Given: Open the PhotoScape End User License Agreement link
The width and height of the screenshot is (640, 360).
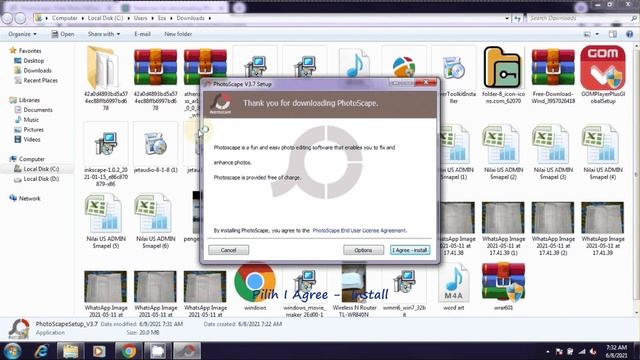Looking at the screenshot, I should [360, 231].
